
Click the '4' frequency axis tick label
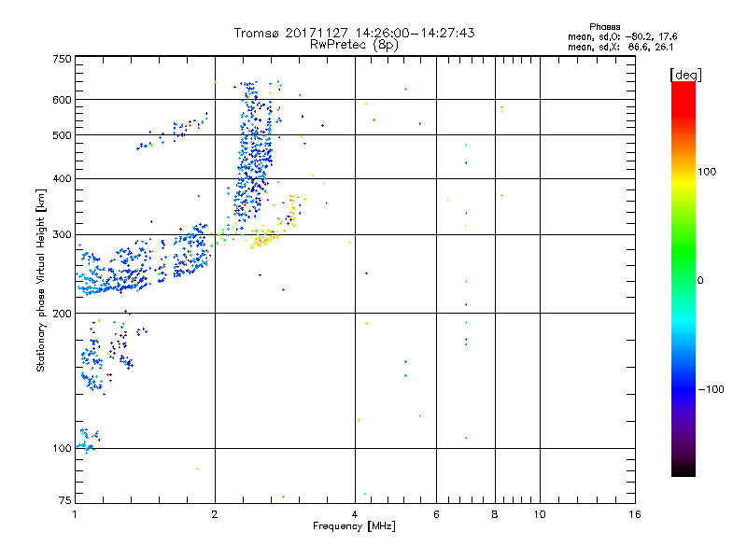(355, 514)
